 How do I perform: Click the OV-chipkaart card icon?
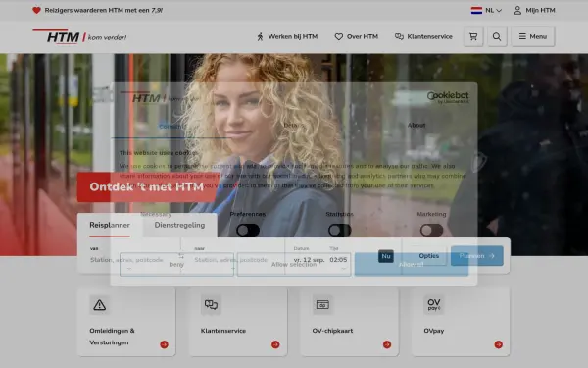pos(322,305)
